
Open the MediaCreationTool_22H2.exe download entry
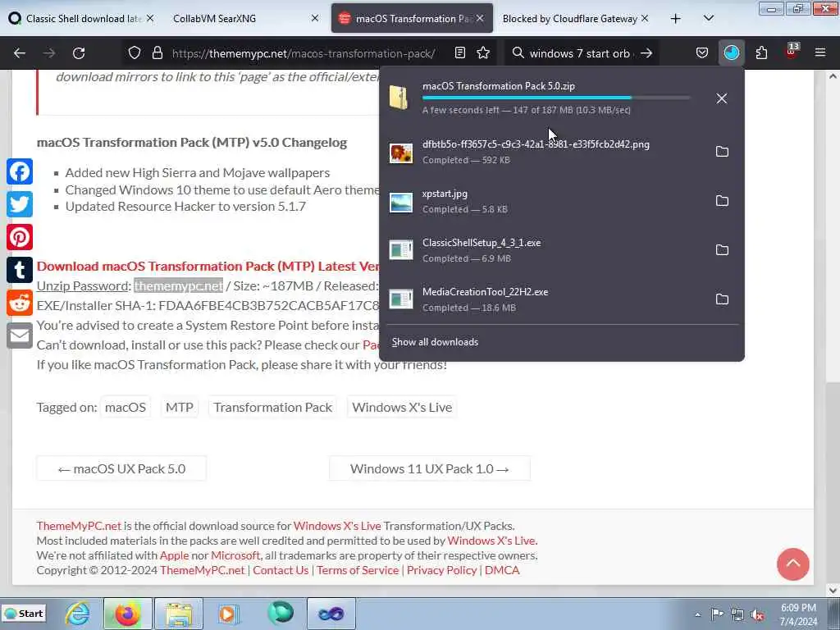tap(546, 299)
